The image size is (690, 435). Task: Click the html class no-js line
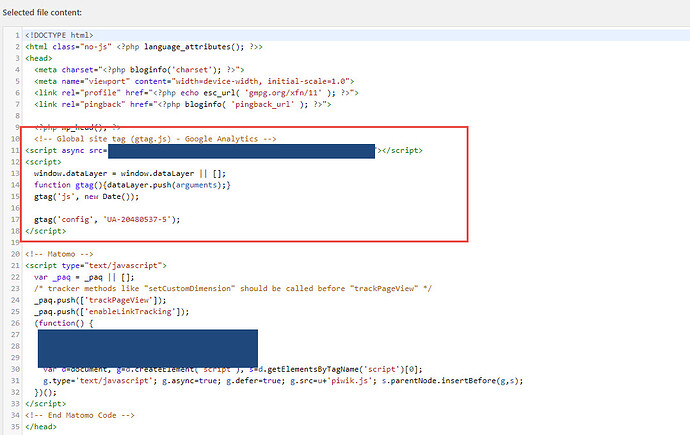[x=144, y=47]
